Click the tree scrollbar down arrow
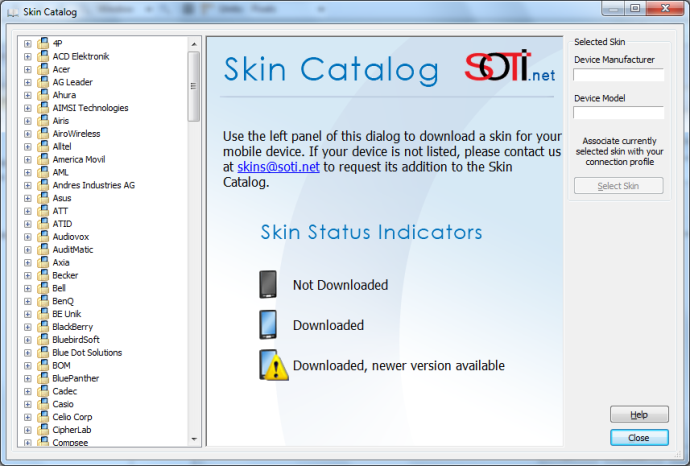 point(194,439)
